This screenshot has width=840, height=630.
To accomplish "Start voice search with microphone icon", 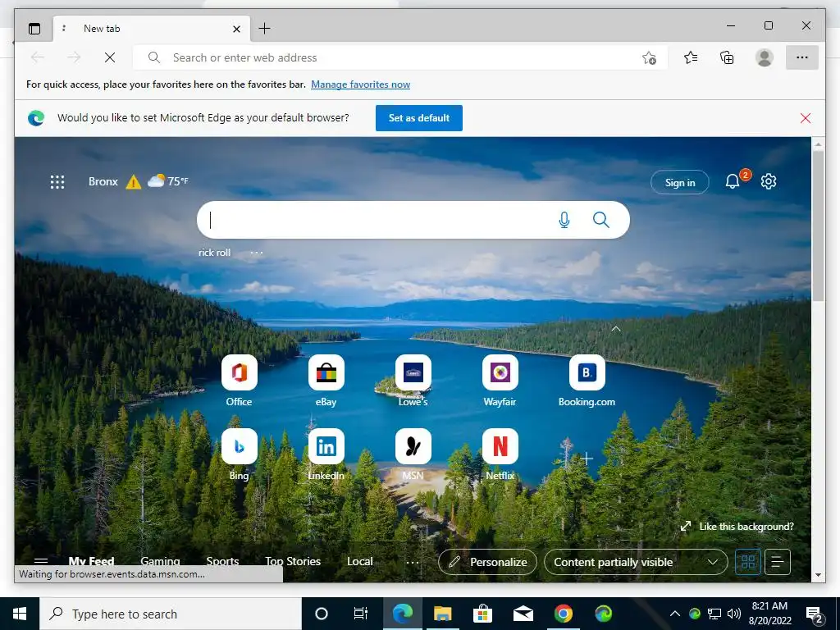I will point(564,220).
